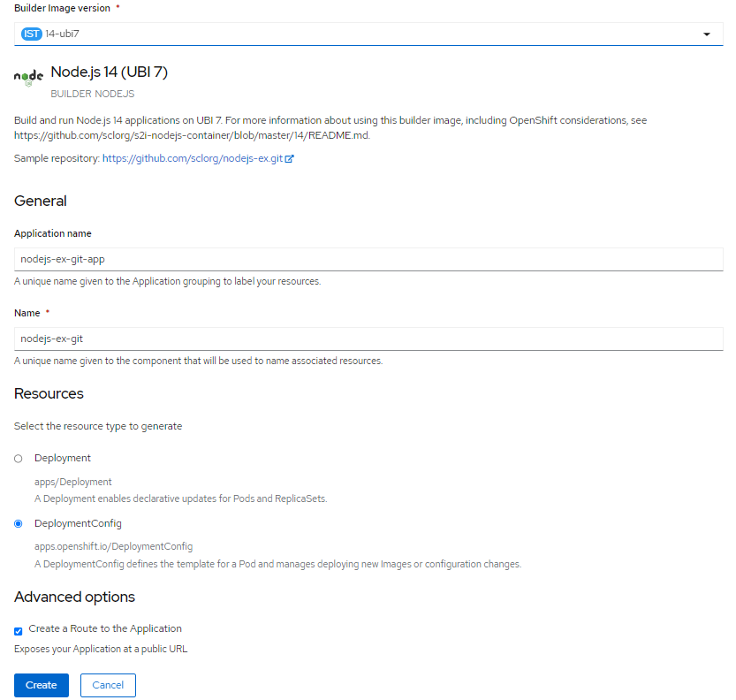736x700 pixels.
Task: Click the README.md GitHub URL text
Action: coord(191,135)
